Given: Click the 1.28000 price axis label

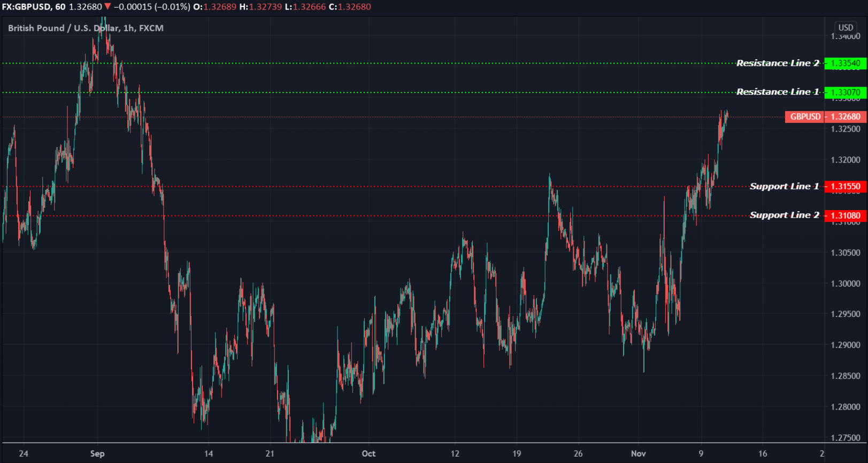Looking at the screenshot, I should [x=845, y=407].
